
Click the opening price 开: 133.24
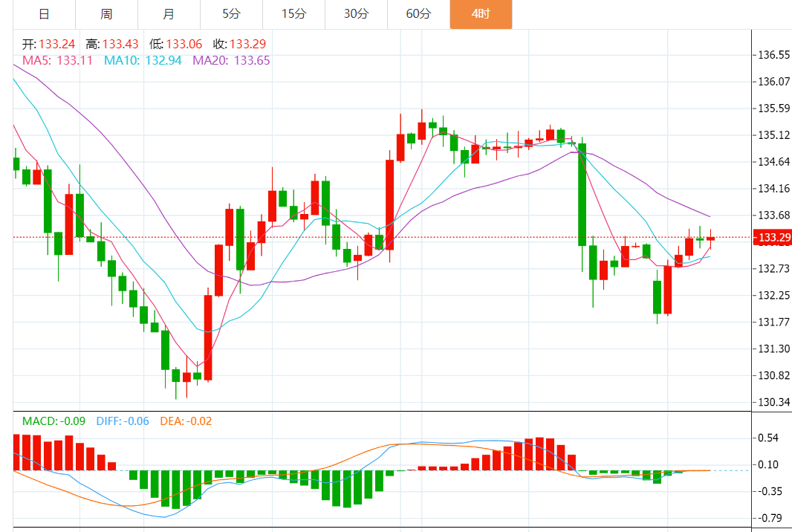click(48, 45)
